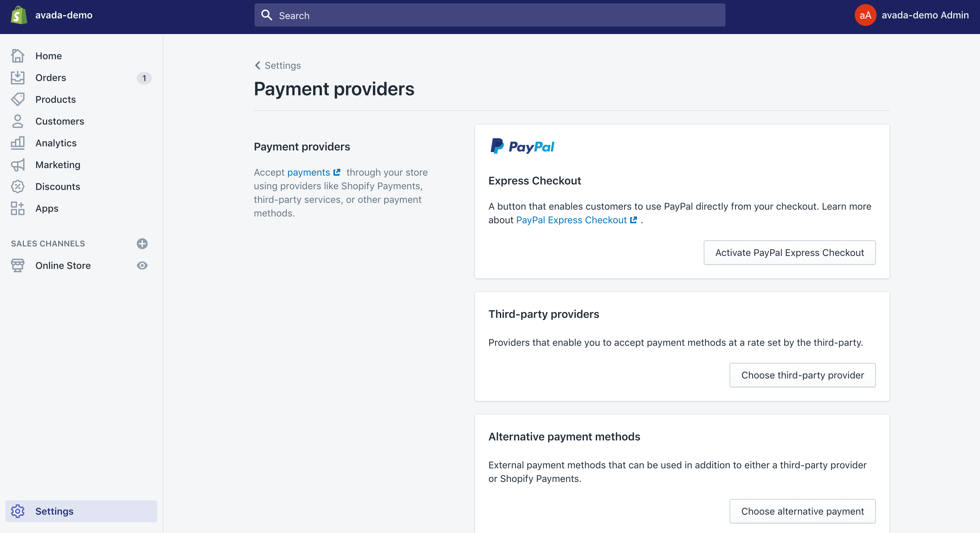Click the Products icon in sidebar
Viewport: 980px width, 533px height.
18,99
